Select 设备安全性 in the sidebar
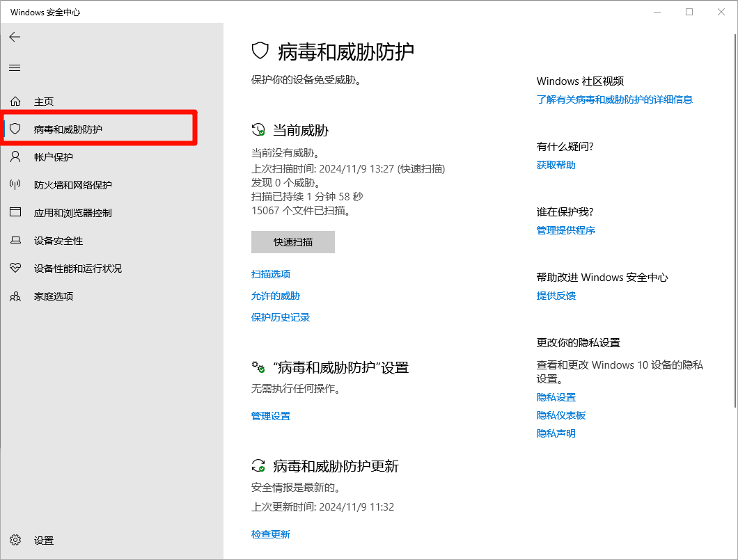Viewport: 738px width, 560px height. (x=58, y=241)
